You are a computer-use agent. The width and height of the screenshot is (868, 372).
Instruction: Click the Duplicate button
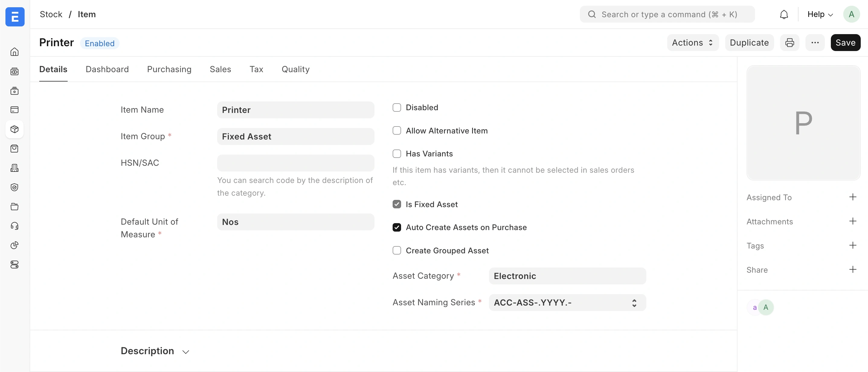click(749, 43)
